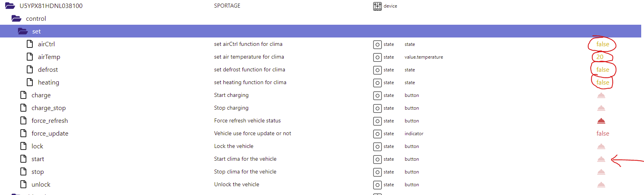This screenshot has height=195, width=644.
Task: Select the force_update tree item
Action: pos(50,134)
